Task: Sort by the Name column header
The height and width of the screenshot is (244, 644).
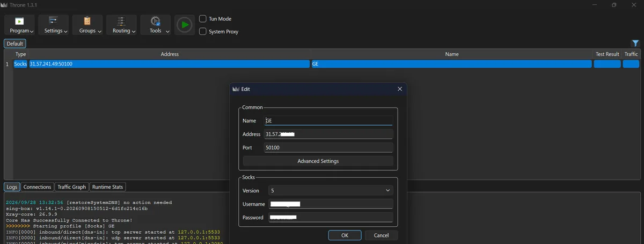Action: [452, 54]
